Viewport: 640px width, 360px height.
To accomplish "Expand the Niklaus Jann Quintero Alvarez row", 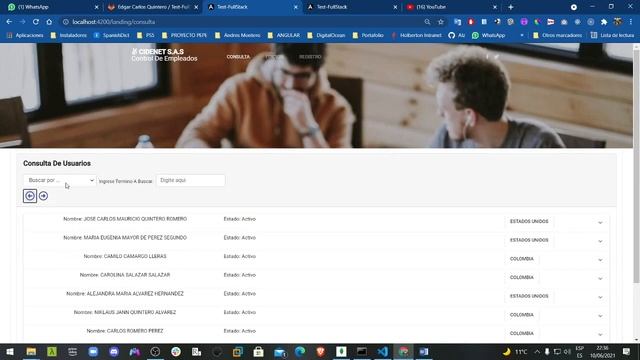I will pyautogui.click(x=600, y=316).
